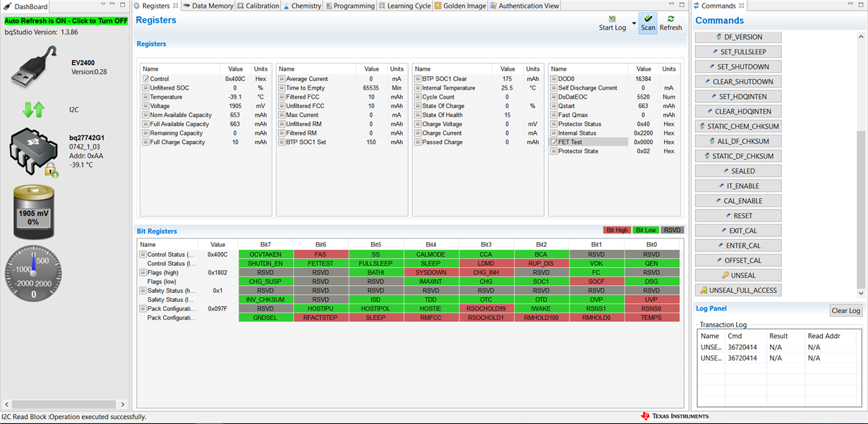Send the DF_VERSION command
The width and height of the screenshot is (868, 424).
click(738, 37)
